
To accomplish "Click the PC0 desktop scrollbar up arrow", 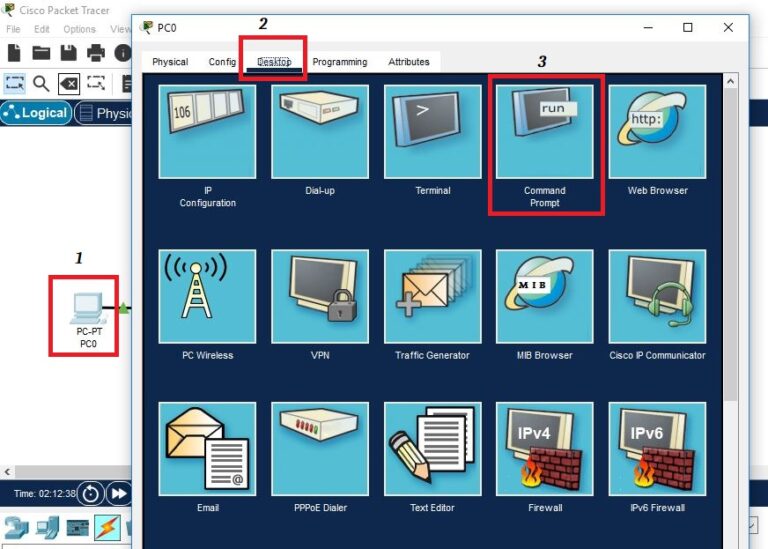I will coord(730,81).
